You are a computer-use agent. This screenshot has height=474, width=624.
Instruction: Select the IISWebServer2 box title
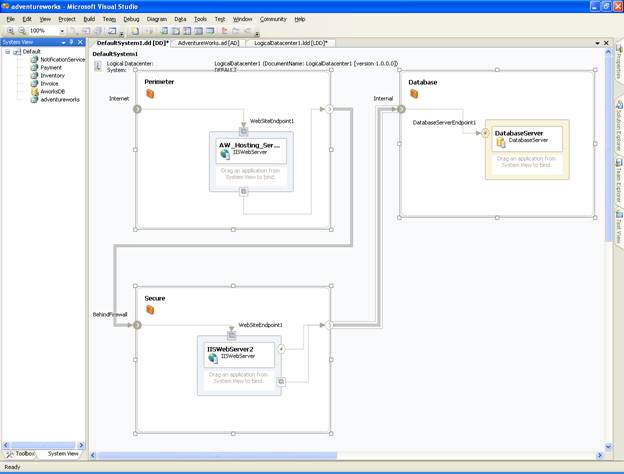pos(230,349)
